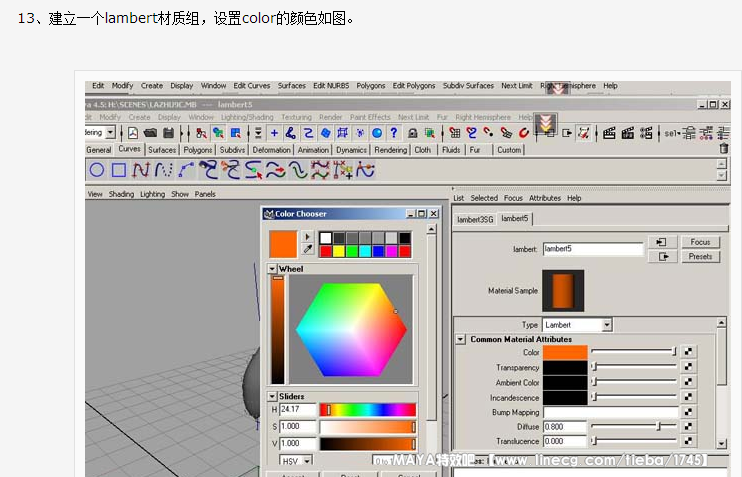
Task: Switch to the lambert3SG tab
Action: coord(475,219)
